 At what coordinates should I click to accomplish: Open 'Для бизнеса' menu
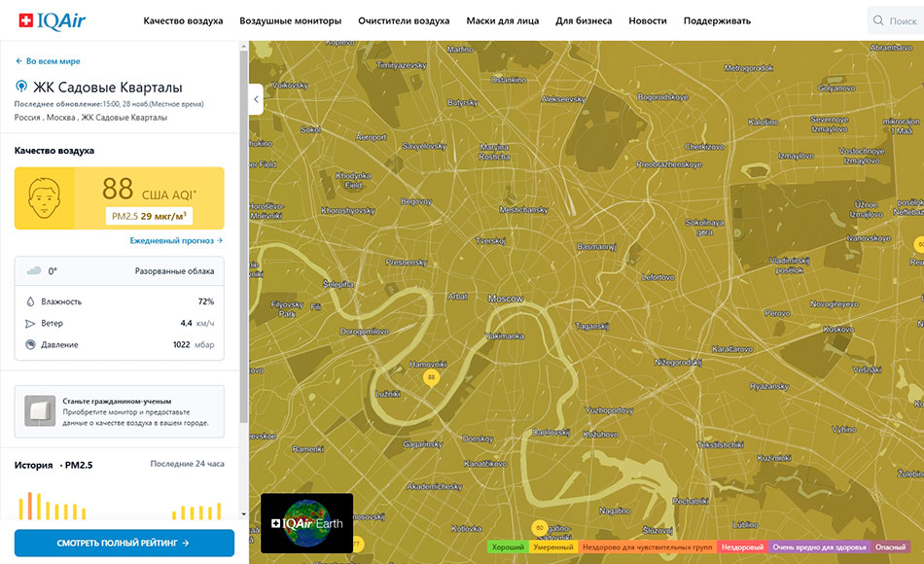pos(584,20)
